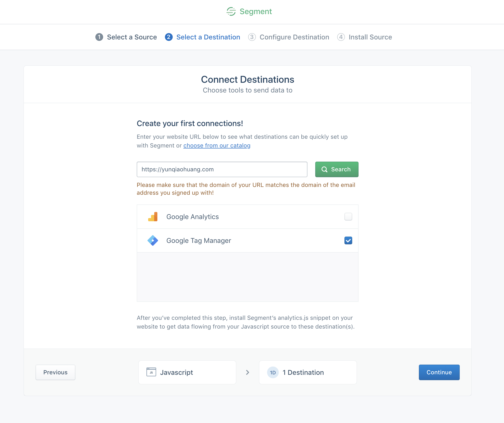504x423 pixels.
Task: Select the Javascript source card
Action: click(x=187, y=372)
